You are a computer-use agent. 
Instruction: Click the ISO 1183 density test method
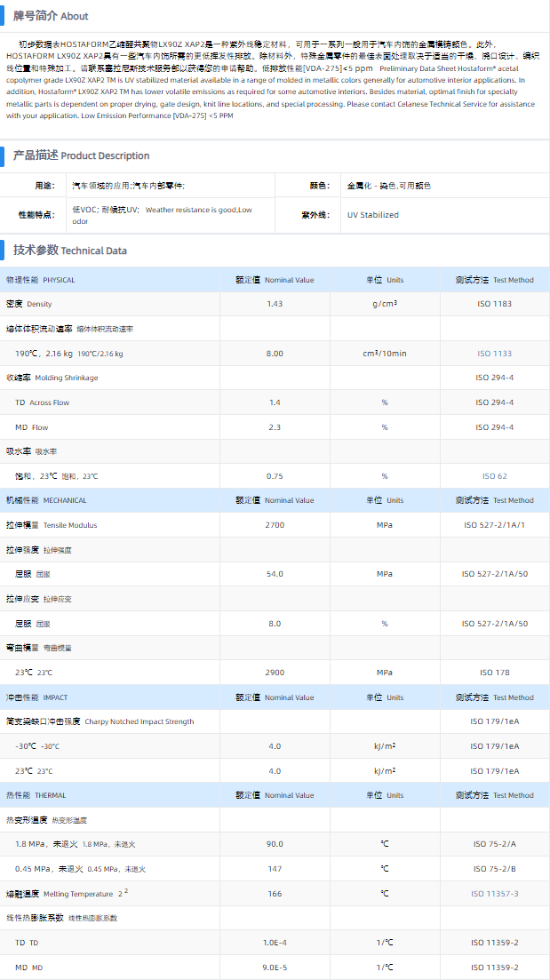pos(495,304)
